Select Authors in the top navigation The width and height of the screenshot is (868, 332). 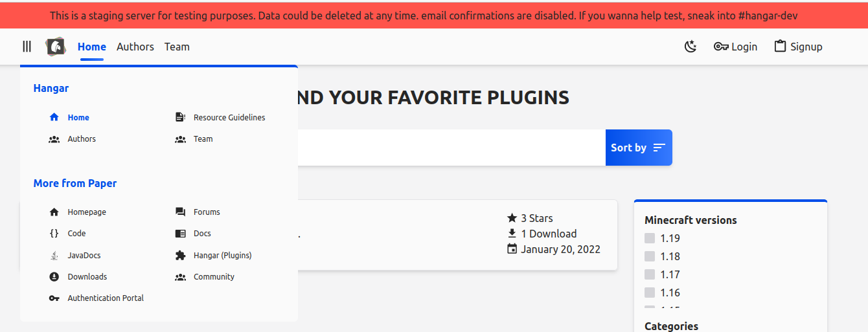(135, 47)
